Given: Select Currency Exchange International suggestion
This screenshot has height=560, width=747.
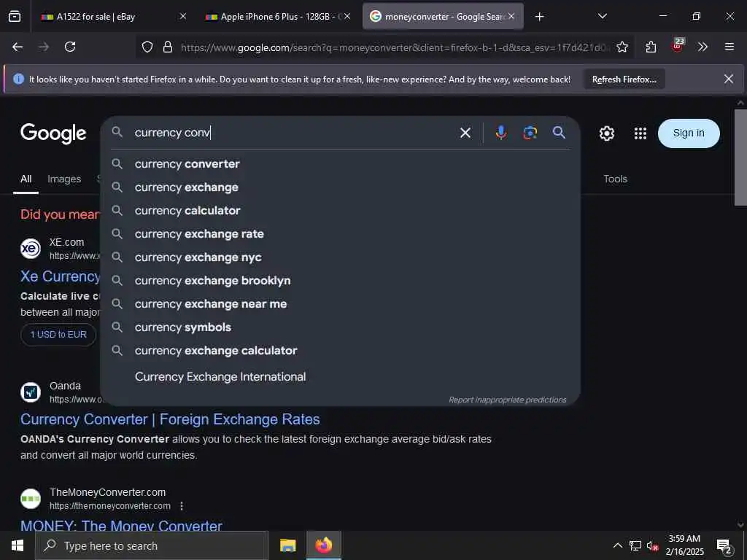Looking at the screenshot, I should (x=340, y=377).
